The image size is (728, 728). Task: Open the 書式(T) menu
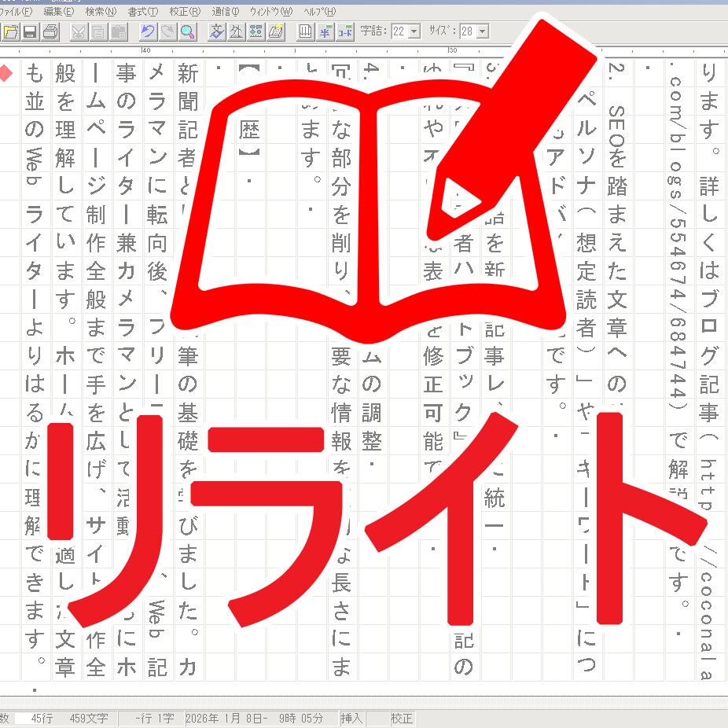coord(143,12)
